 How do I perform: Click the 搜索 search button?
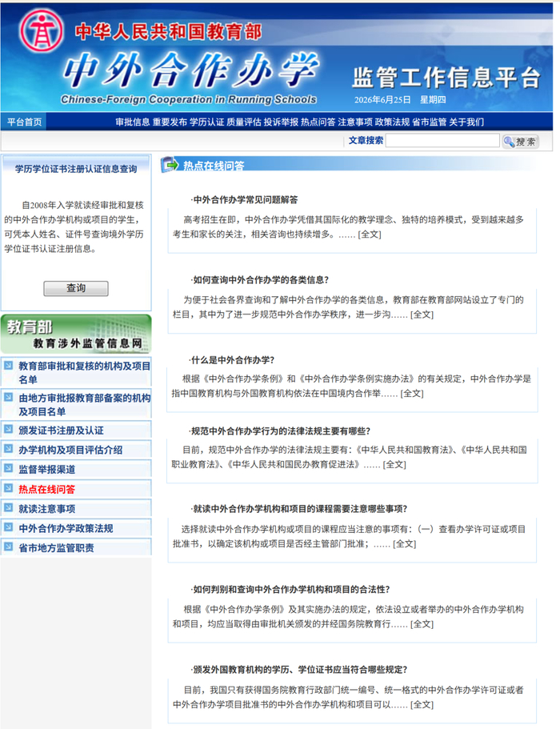click(x=521, y=142)
